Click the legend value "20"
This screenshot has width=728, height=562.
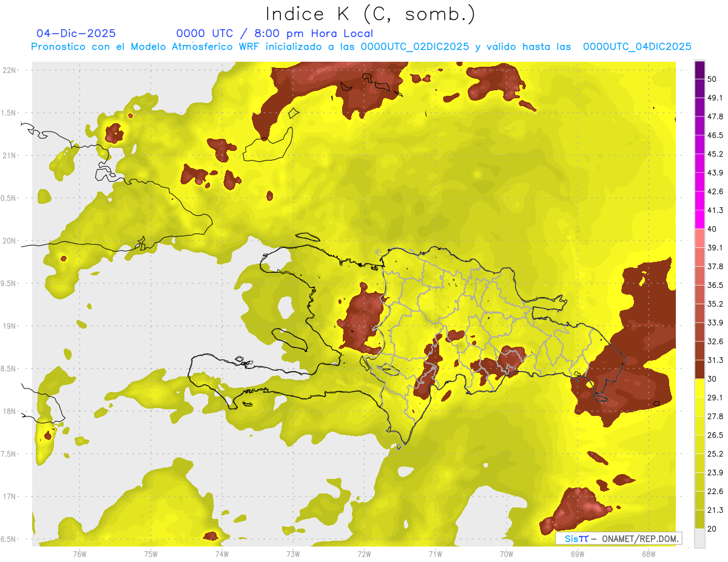(712, 529)
